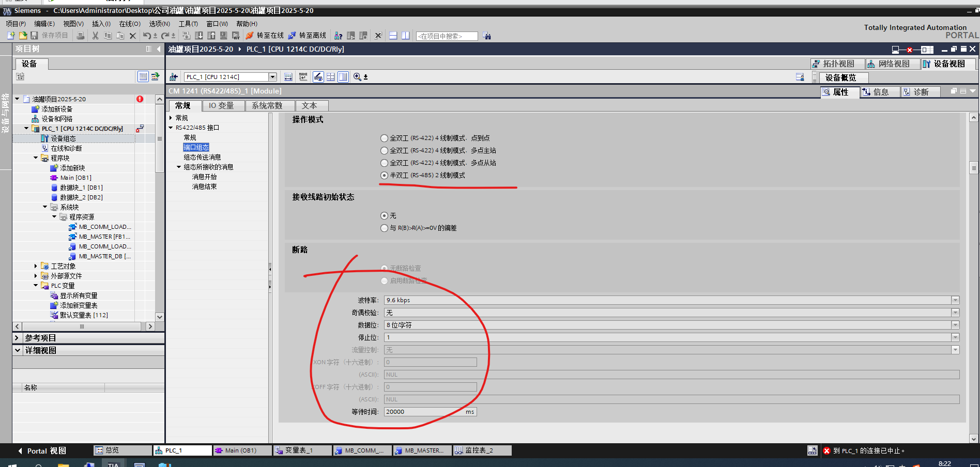This screenshot has height=467, width=980.
Task: Open the 工具(T) menu
Action: [188, 23]
